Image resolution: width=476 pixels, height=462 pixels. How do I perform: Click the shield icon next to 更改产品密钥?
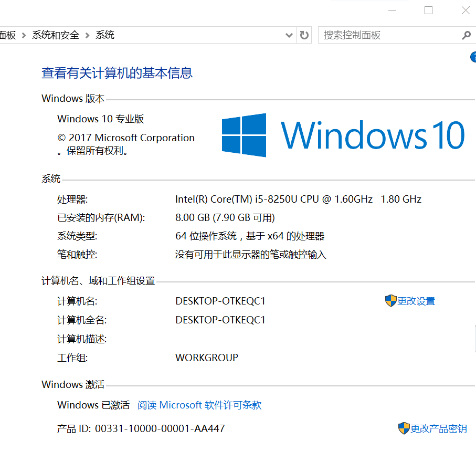point(404,428)
